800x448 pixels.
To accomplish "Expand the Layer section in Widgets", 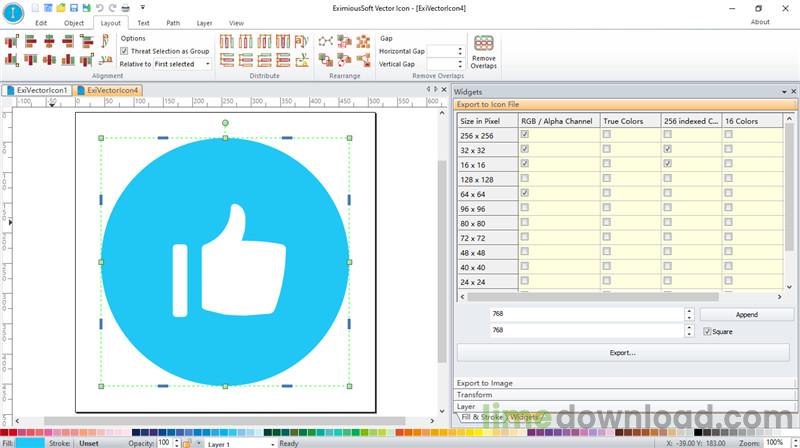I will 624,406.
